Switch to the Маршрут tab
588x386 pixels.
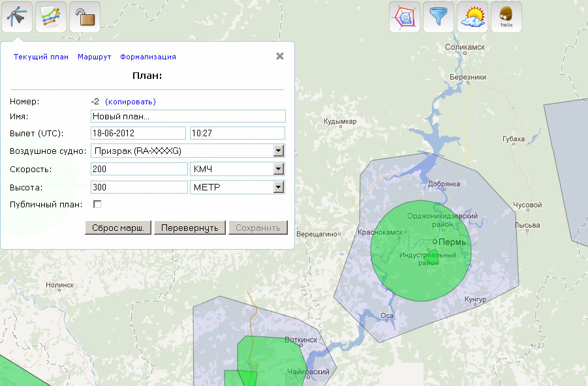coord(94,57)
